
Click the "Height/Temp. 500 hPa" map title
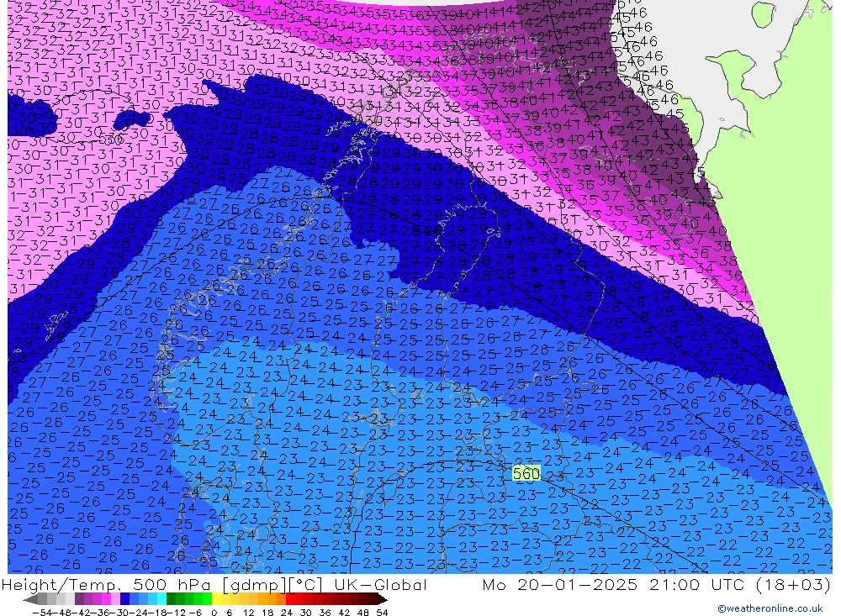[x=105, y=584]
